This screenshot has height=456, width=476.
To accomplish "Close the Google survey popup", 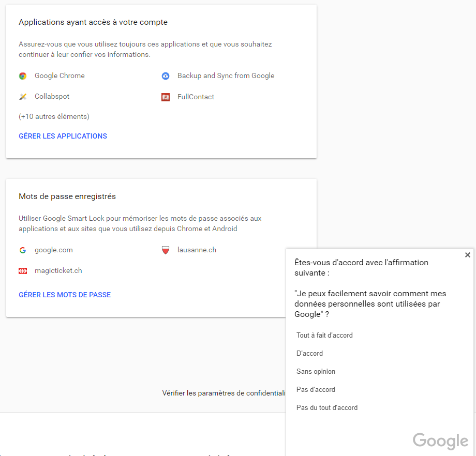I will (468, 255).
